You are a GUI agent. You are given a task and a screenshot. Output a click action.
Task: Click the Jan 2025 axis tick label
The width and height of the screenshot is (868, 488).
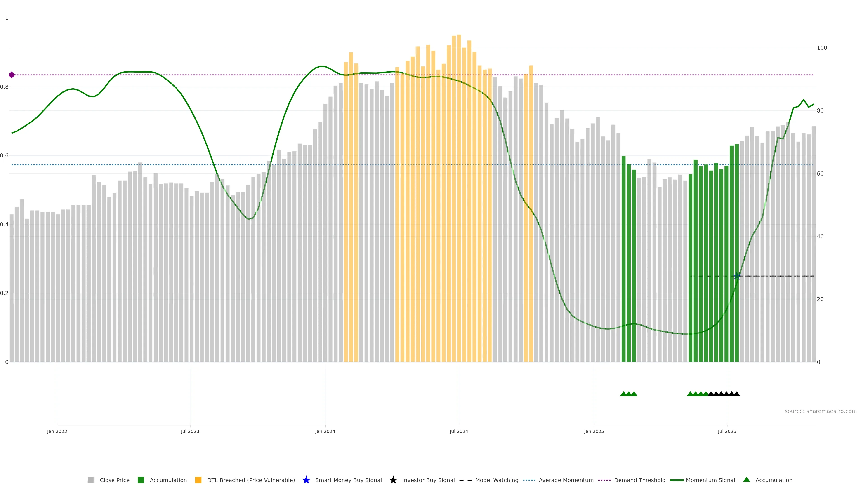(x=594, y=432)
